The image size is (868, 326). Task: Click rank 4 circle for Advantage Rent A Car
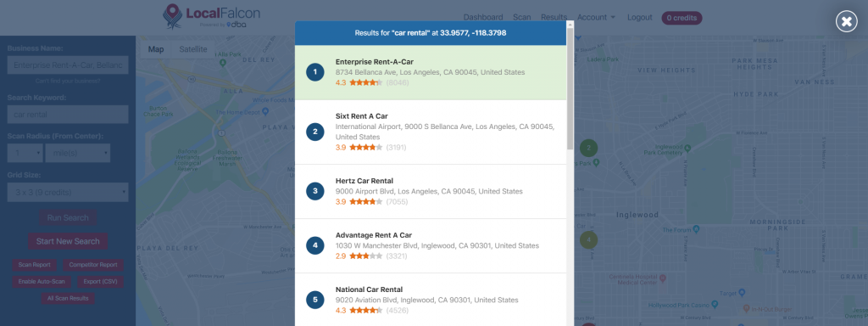pos(315,245)
